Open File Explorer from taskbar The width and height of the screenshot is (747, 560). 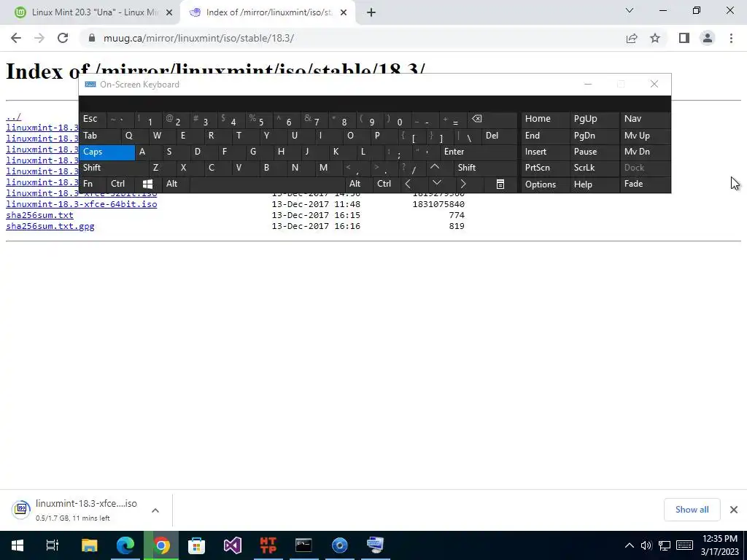89,545
